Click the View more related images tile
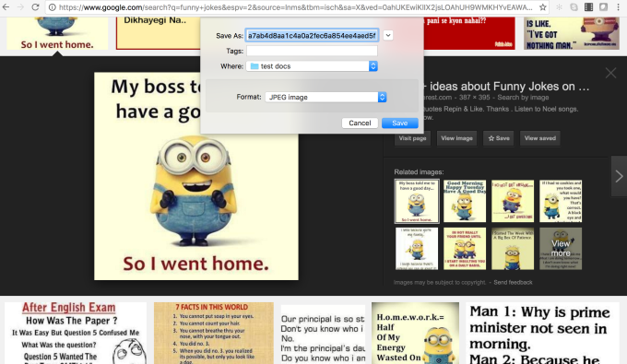 (x=561, y=249)
